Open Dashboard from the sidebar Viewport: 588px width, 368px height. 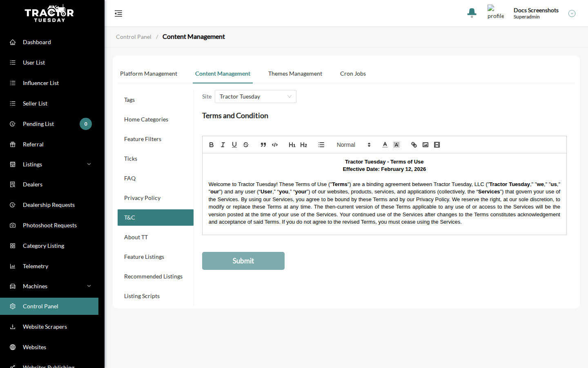point(49,42)
